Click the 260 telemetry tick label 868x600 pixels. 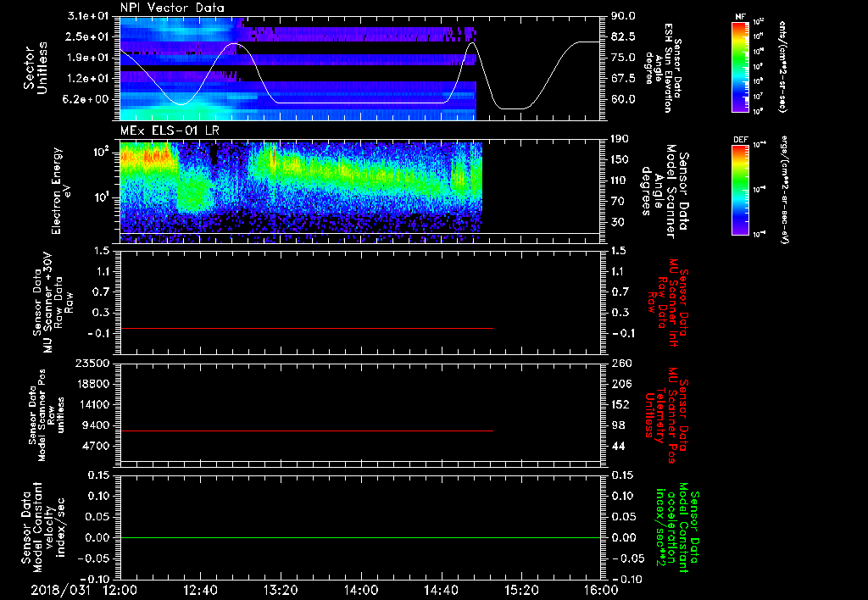(x=620, y=363)
